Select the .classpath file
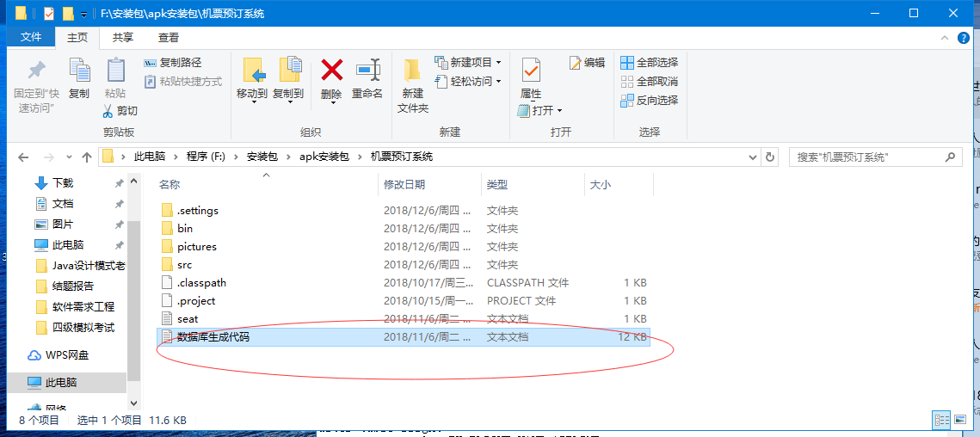980x437 pixels. pos(404,283)
